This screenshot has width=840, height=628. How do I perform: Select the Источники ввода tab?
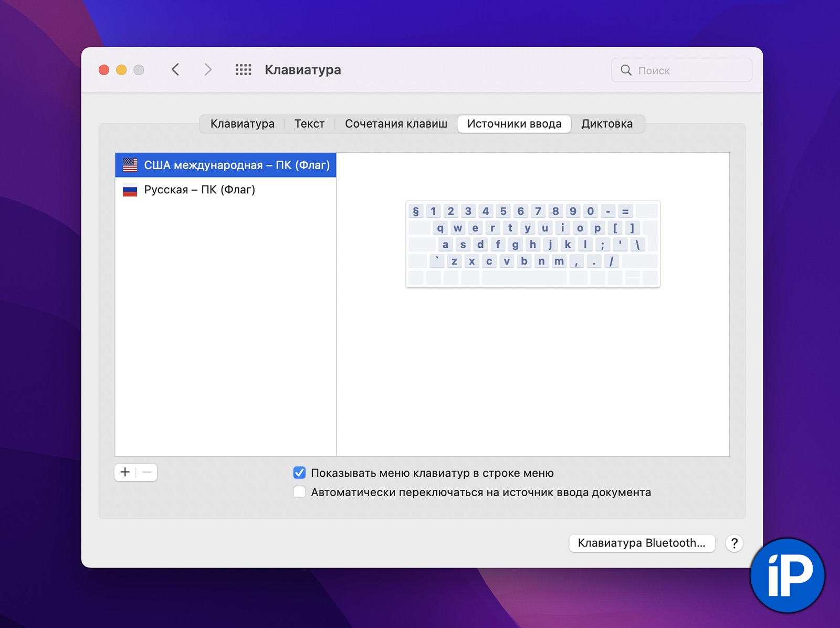click(x=514, y=124)
